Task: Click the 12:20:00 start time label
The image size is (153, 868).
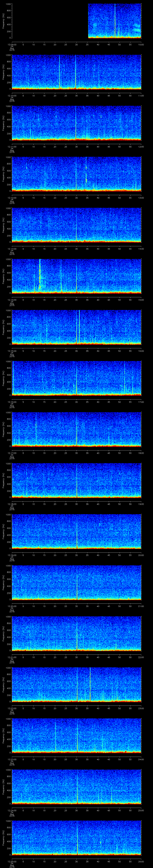Action: (12, 606)
